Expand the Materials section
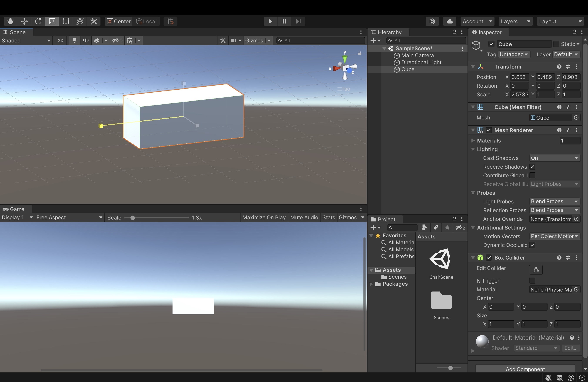 pyautogui.click(x=473, y=141)
